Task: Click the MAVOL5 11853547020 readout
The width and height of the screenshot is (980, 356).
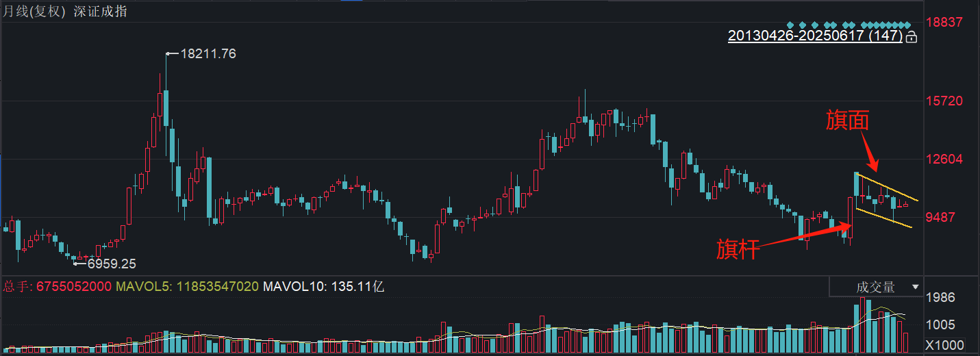Action: [x=188, y=286]
